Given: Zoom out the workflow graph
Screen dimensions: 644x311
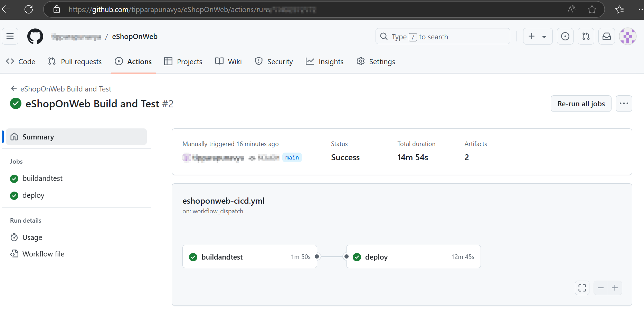Looking at the screenshot, I should coord(601,288).
